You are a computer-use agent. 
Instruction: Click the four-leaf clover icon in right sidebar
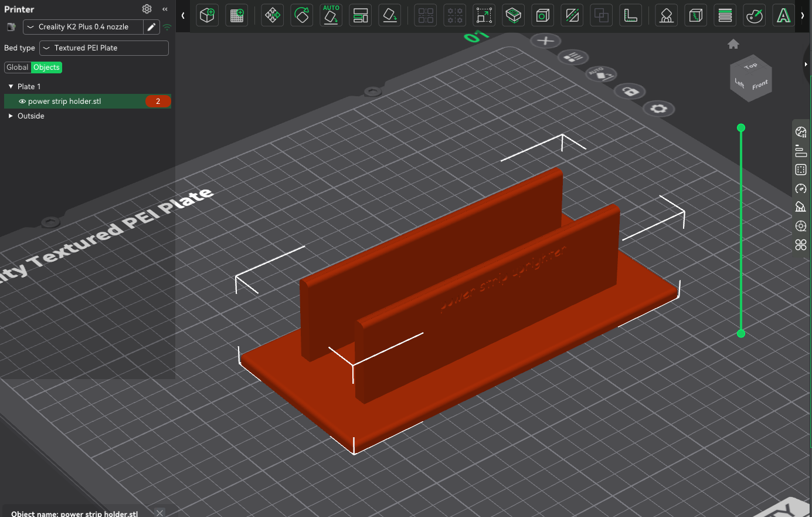pyautogui.click(x=801, y=245)
